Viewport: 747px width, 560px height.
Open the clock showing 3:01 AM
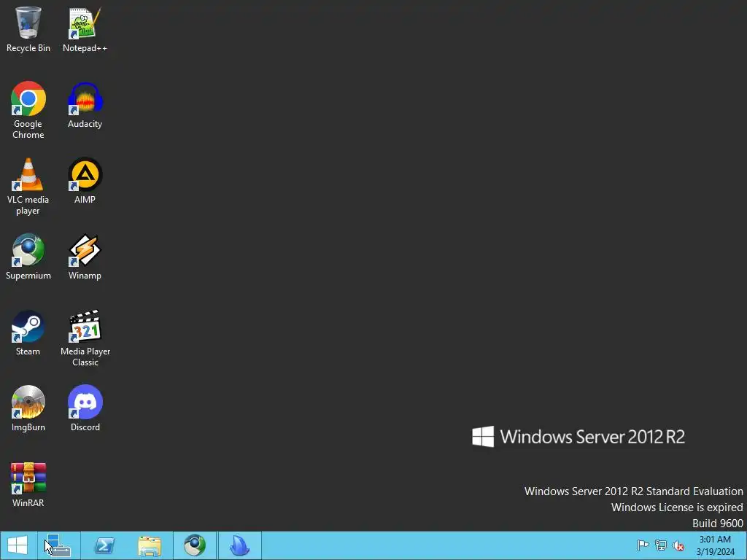pyautogui.click(x=715, y=545)
